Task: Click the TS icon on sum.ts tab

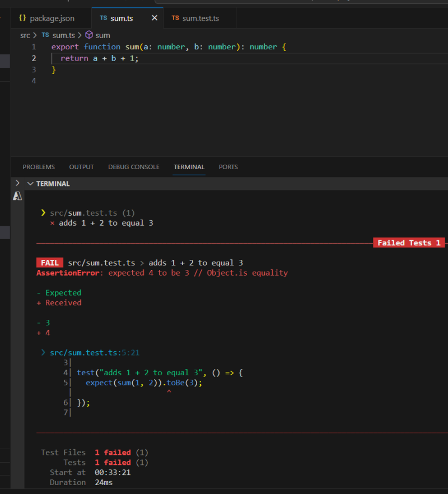Action: [x=103, y=18]
